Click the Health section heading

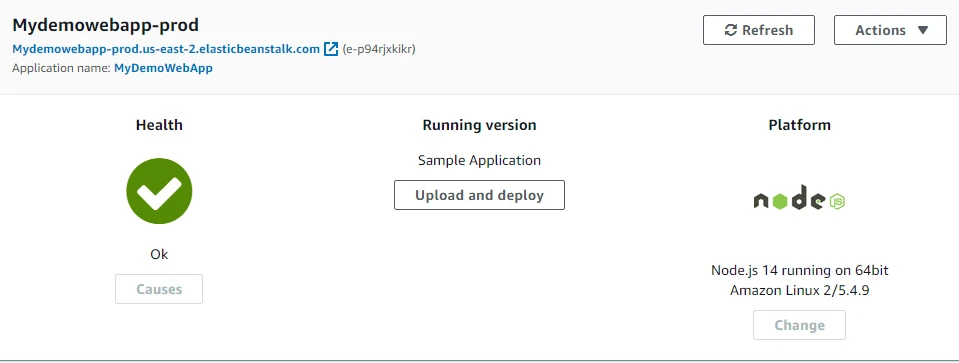pyautogui.click(x=159, y=125)
